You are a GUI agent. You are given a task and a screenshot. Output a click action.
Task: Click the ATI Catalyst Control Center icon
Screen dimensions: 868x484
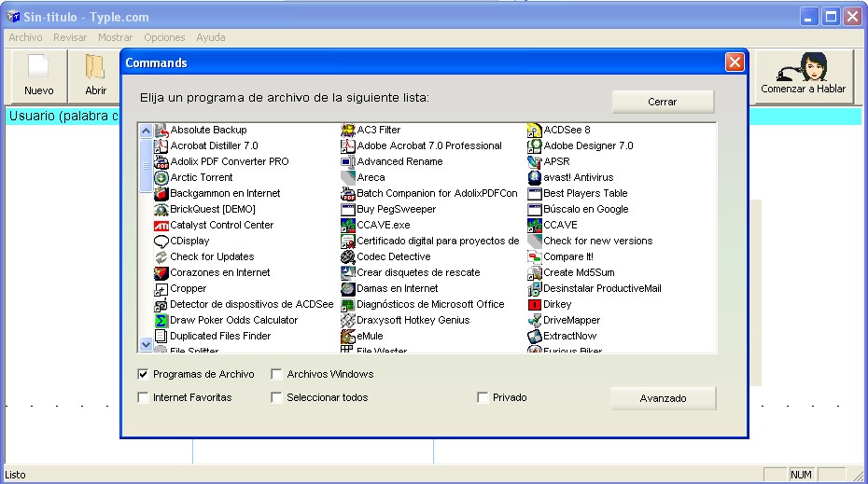coord(161,226)
